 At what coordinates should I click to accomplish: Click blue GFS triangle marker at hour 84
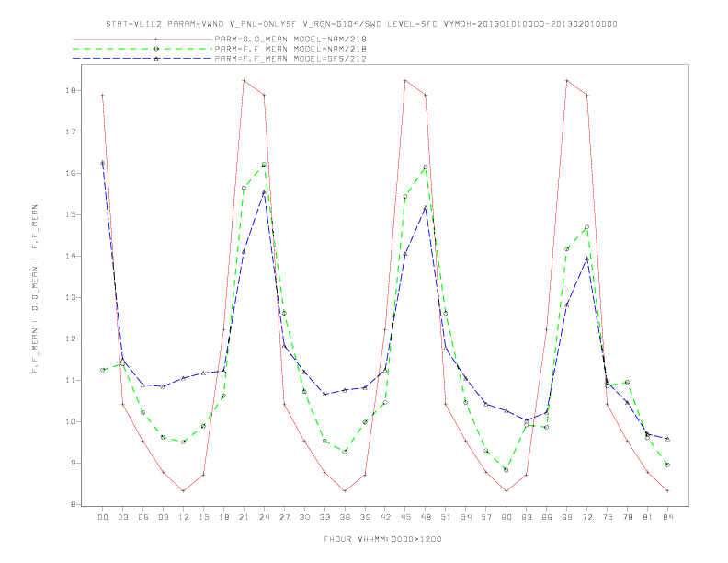tap(667, 439)
